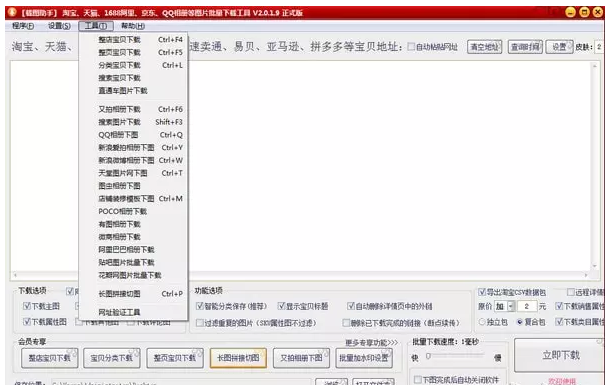Click the URL list vertical scrollbar
Screen dimensions: 616x385
point(594,166)
